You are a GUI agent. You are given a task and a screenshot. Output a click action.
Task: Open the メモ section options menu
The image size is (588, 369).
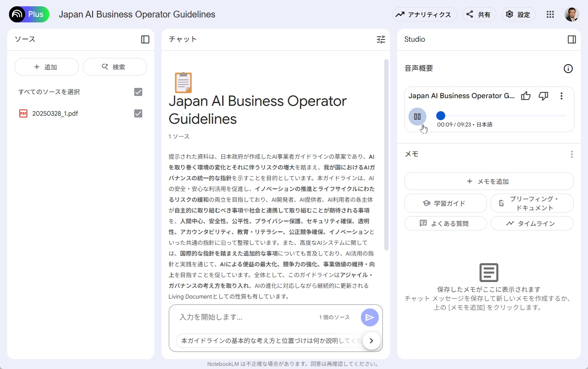[572, 154]
